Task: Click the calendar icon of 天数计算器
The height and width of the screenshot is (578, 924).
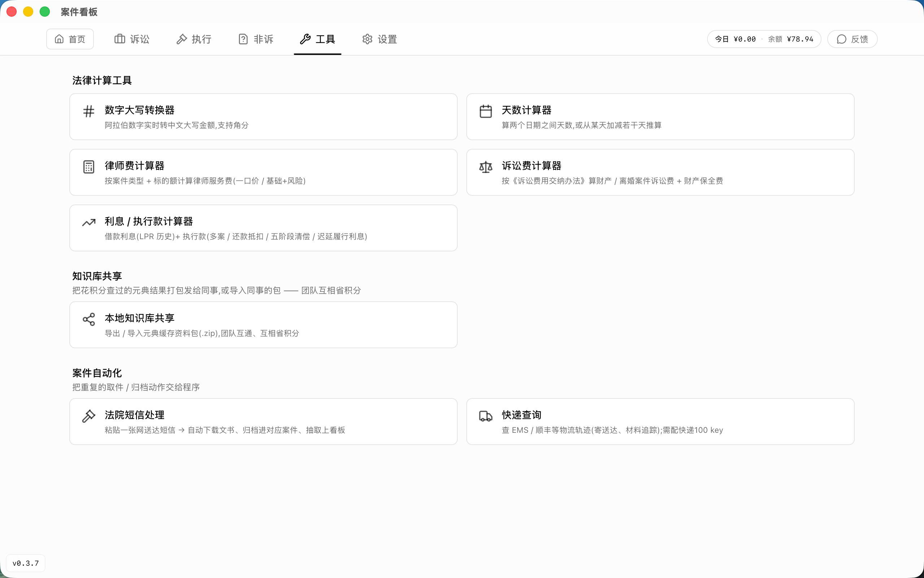Action: 486,111
